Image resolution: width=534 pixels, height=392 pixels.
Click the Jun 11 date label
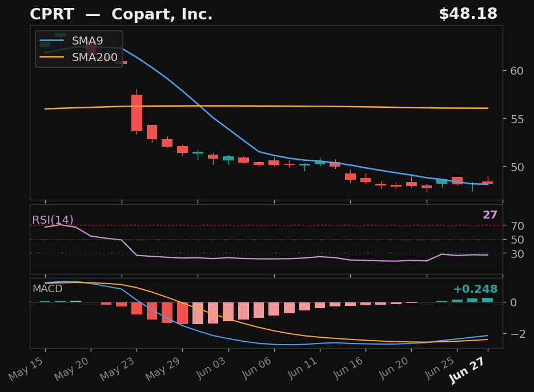tap(303, 368)
